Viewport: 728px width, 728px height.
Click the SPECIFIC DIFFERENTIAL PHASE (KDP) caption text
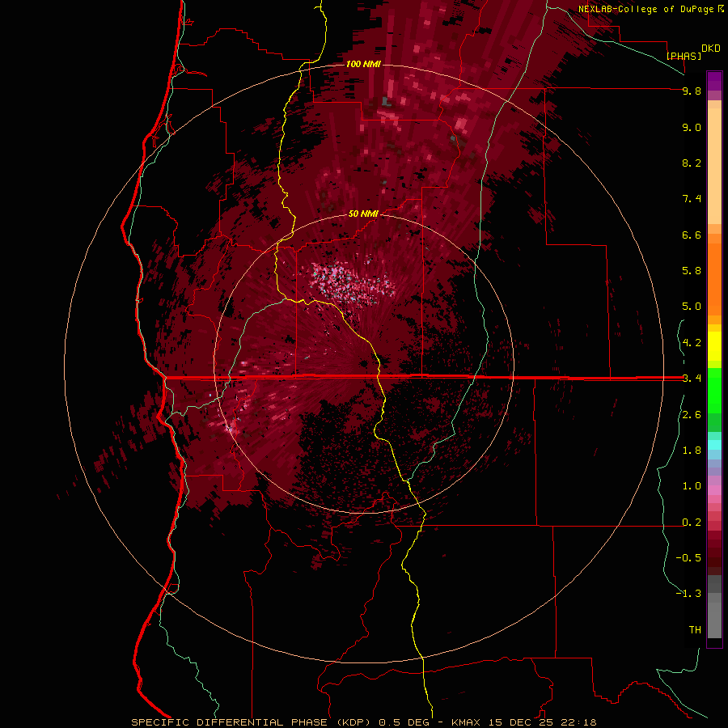252,722
